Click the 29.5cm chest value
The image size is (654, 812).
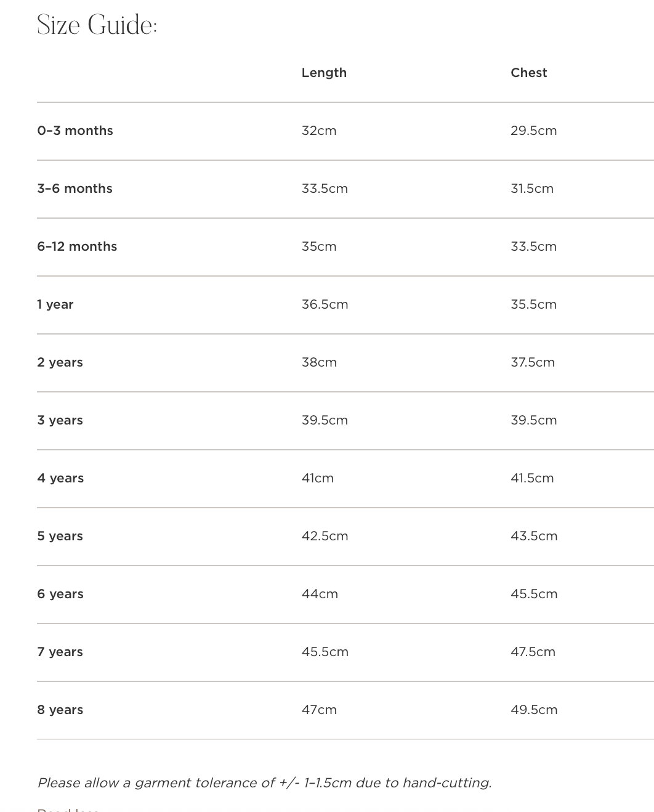pyautogui.click(x=533, y=131)
